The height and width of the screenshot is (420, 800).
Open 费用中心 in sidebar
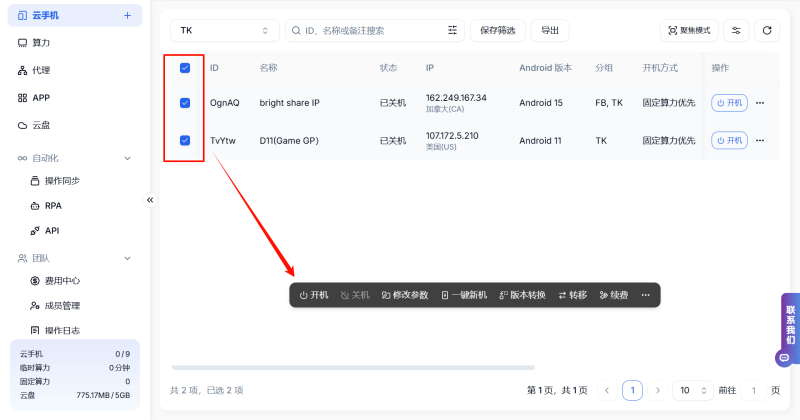(x=55, y=281)
